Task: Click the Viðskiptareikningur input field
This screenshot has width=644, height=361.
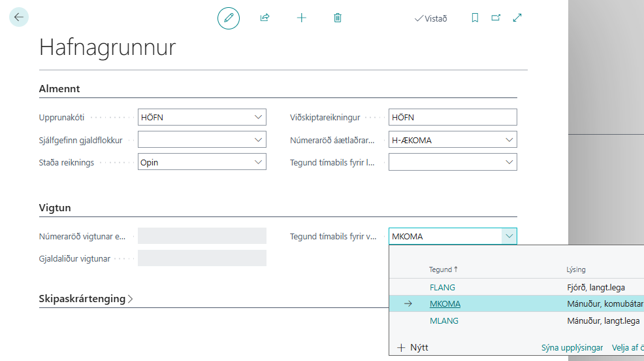Action: [x=452, y=118]
